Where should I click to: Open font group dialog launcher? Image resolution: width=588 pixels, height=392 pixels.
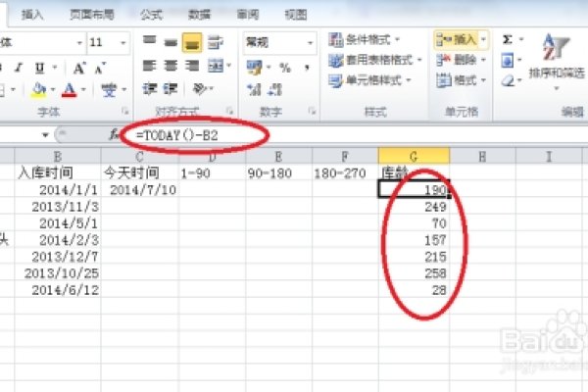click(x=124, y=111)
